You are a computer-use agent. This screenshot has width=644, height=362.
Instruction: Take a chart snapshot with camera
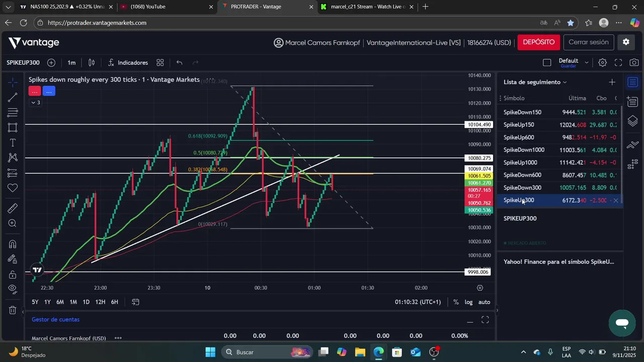634,63
